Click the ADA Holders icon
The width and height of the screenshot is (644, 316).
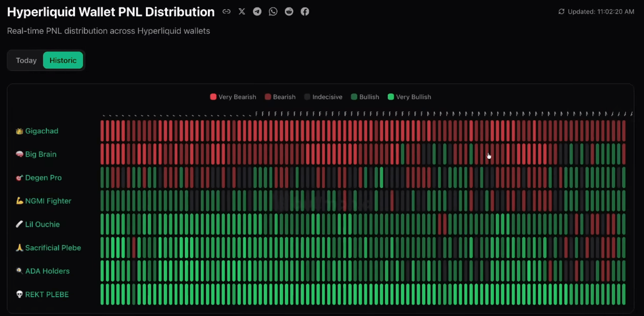pyautogui.click(x=19, y=271)
